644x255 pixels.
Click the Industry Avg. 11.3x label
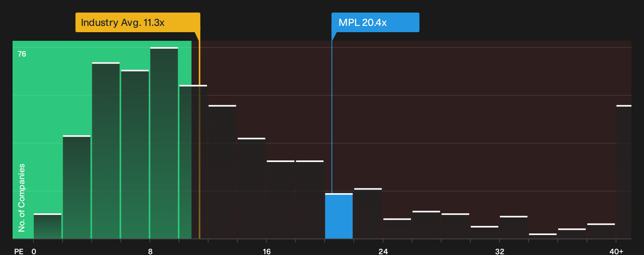138,22
